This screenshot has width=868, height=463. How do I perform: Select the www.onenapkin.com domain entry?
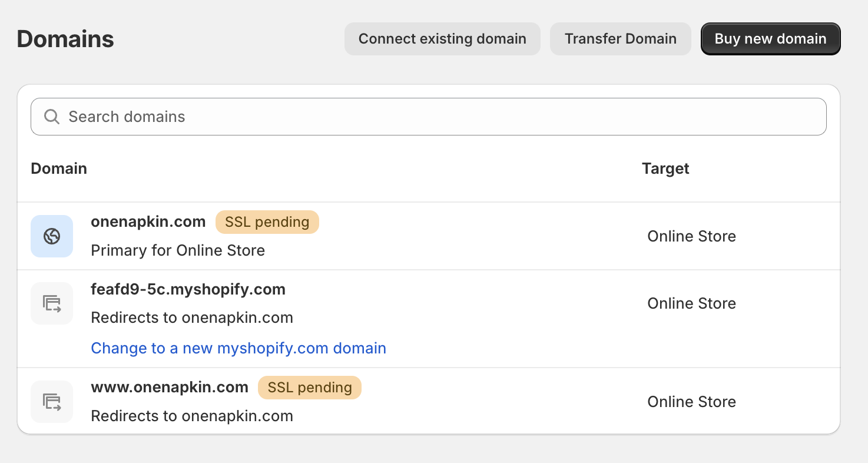169,387
